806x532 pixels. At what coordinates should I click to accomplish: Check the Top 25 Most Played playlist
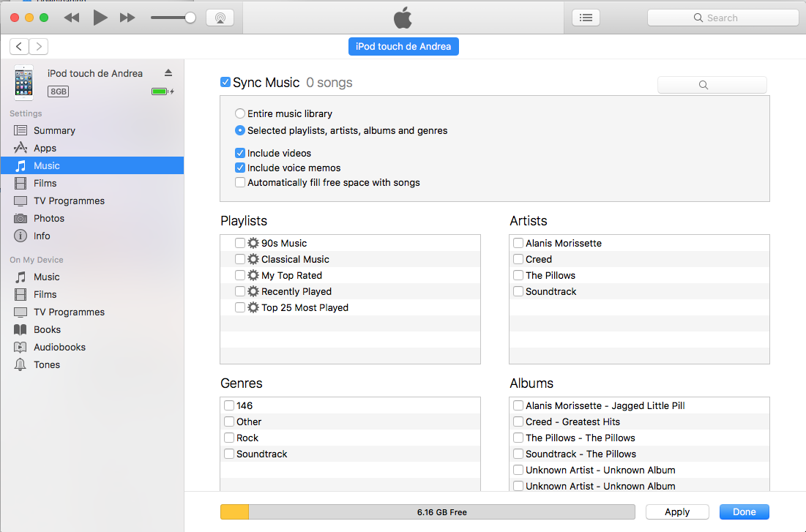(x=239, y=307)
